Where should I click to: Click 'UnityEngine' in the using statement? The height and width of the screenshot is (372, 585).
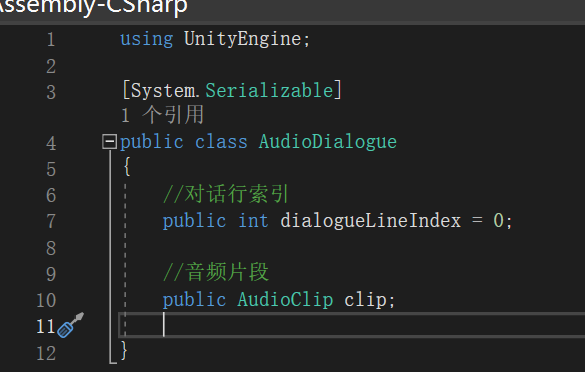[x=243, y=39]
